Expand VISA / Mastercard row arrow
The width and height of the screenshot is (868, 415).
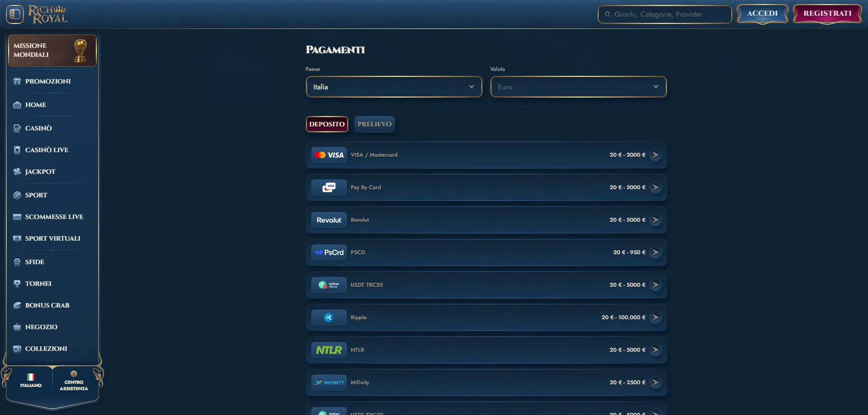(655, 155)
